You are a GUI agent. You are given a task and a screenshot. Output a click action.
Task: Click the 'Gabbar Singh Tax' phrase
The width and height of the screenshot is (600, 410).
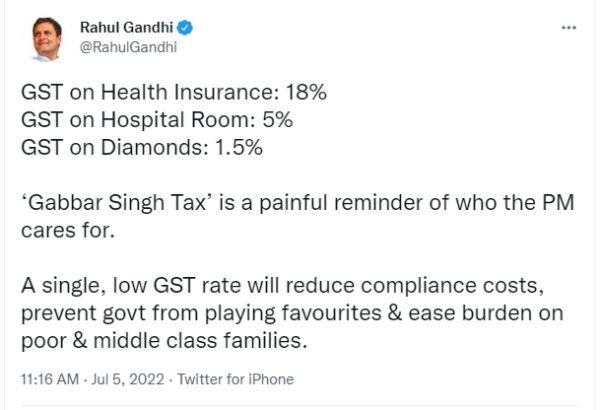pos(117,203)
